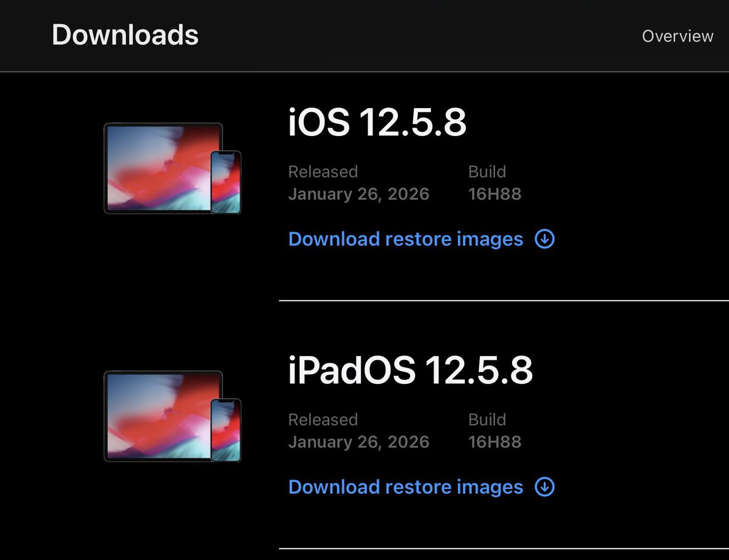This screenshot has height=560, width=729.
Task: Open the Overview tab
Action: click(677, 36)
